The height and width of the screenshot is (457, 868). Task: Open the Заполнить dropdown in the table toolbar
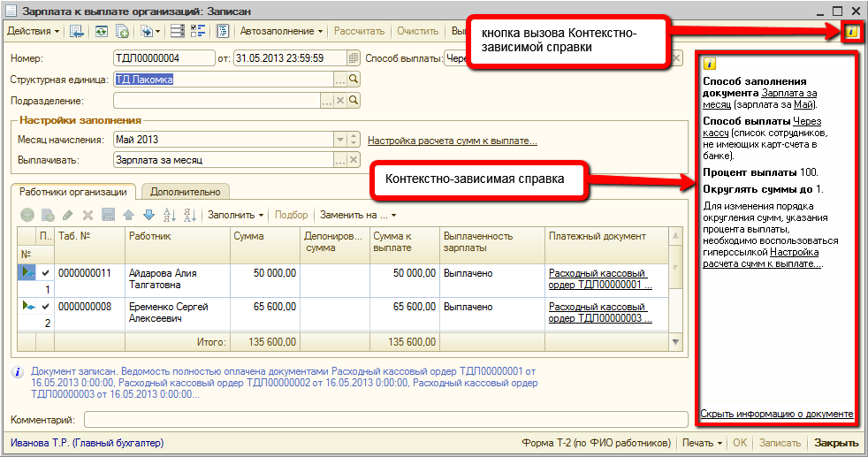pos(235,215)
